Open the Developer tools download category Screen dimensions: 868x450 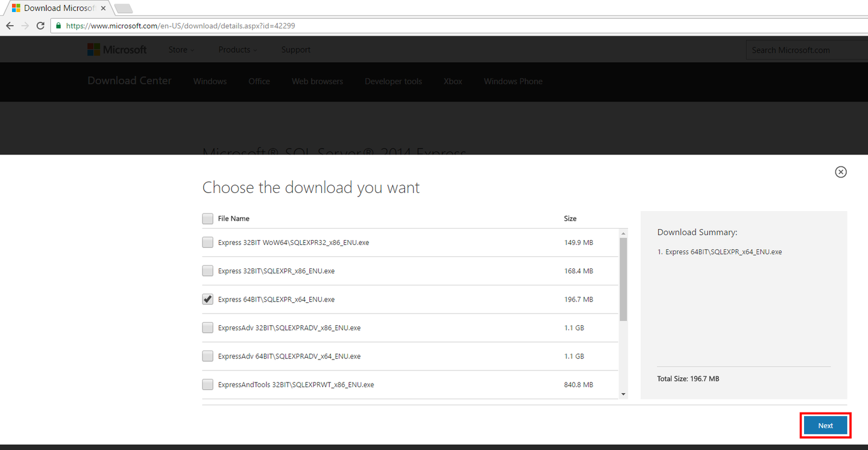point(393,81)
